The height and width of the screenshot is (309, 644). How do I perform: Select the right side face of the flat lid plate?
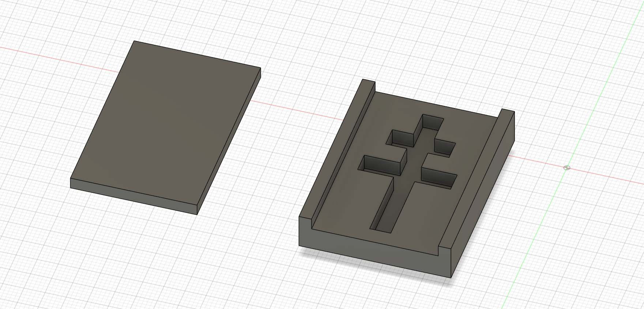(229, 141)
